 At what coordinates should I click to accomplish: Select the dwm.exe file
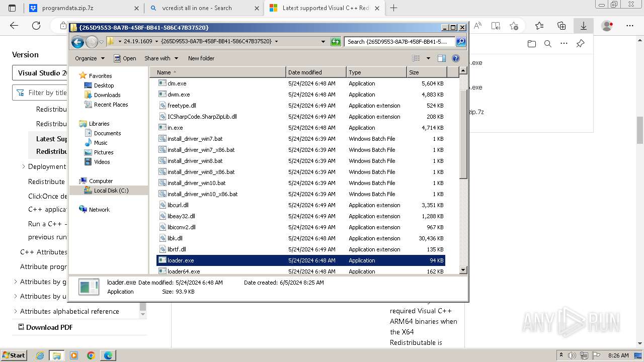pyautogui.click(x=301, y=95)
